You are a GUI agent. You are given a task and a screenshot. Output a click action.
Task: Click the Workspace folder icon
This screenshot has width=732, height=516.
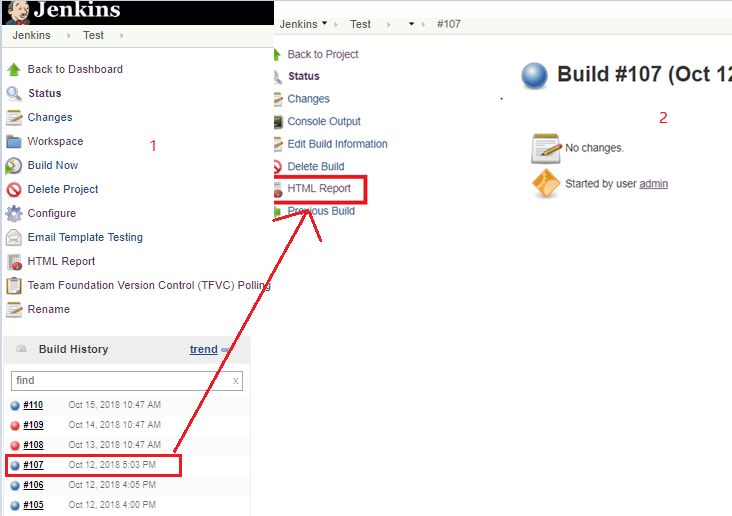[14, 141]
